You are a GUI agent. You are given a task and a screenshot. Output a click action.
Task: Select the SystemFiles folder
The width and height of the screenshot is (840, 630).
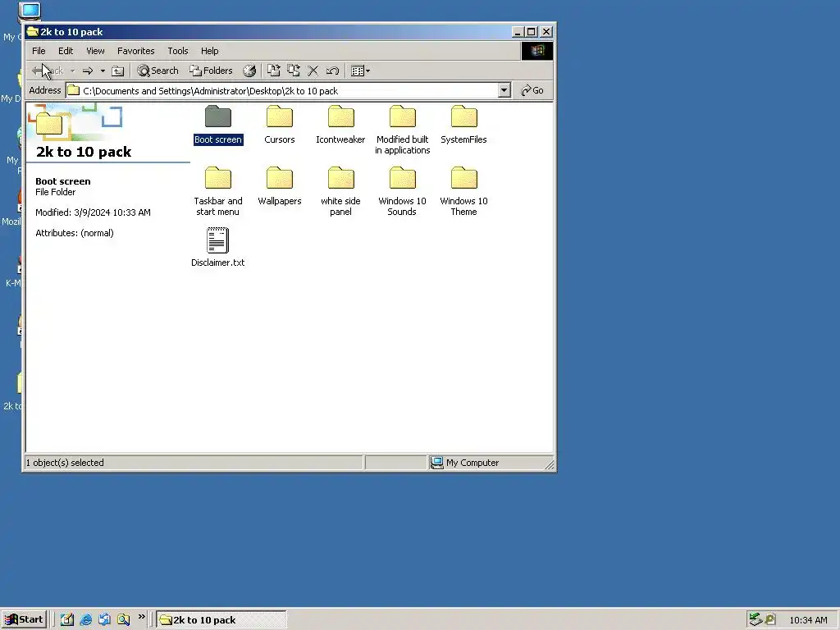point(463,125)
